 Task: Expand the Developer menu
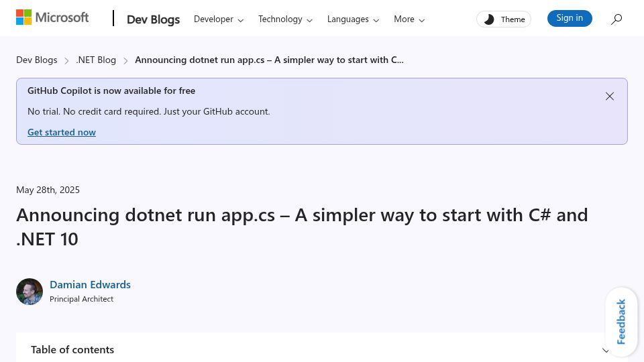click(219, 19)
